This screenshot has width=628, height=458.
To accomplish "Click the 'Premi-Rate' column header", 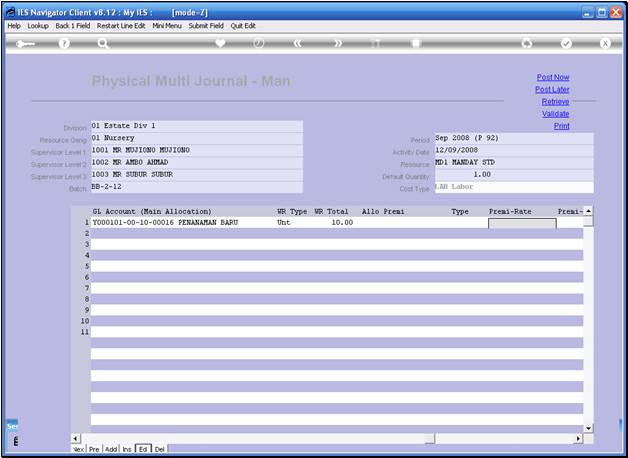I will (x=510, y=211).
